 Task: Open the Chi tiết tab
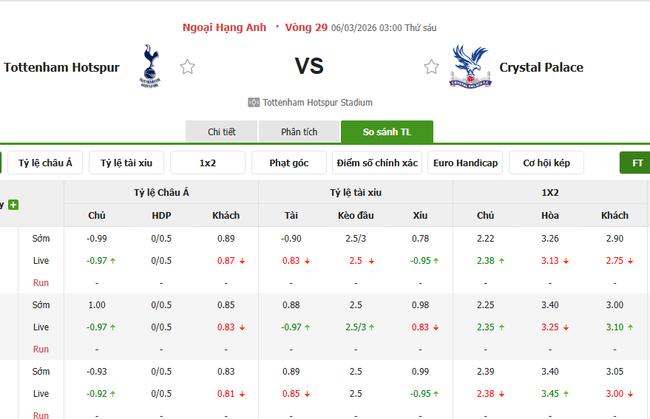coord(221,132)
